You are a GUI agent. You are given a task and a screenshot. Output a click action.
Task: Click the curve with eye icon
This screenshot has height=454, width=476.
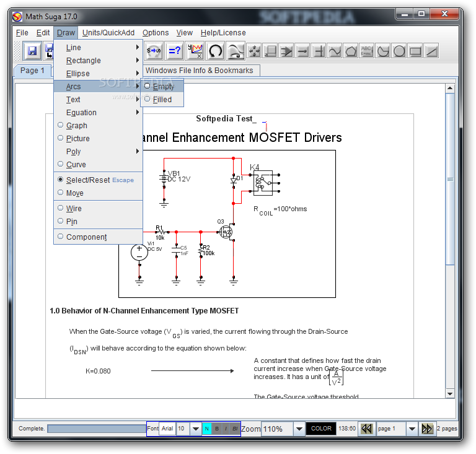[236, 51]
